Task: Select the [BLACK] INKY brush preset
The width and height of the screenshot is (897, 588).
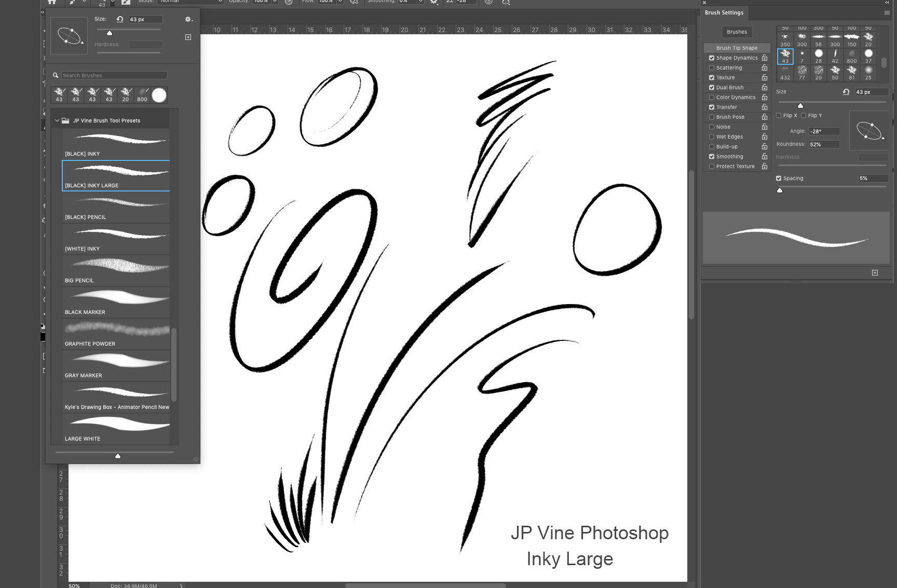Action: click(116, 144)
